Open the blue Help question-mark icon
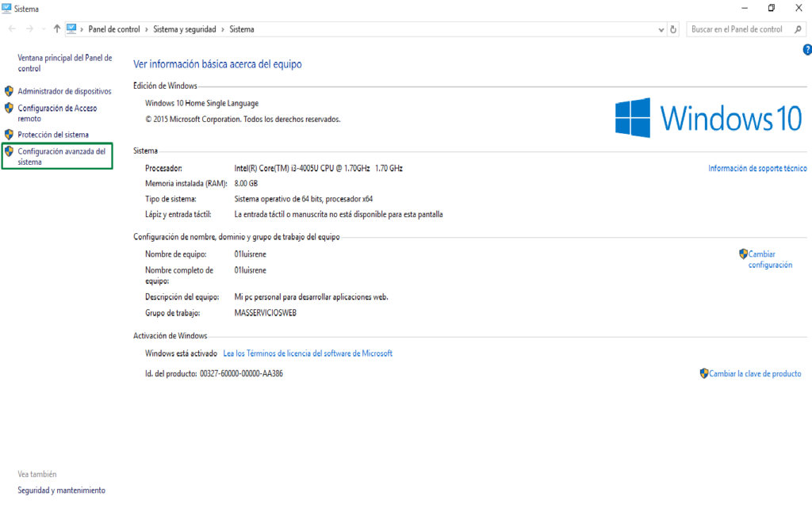 tap(807, 50)
